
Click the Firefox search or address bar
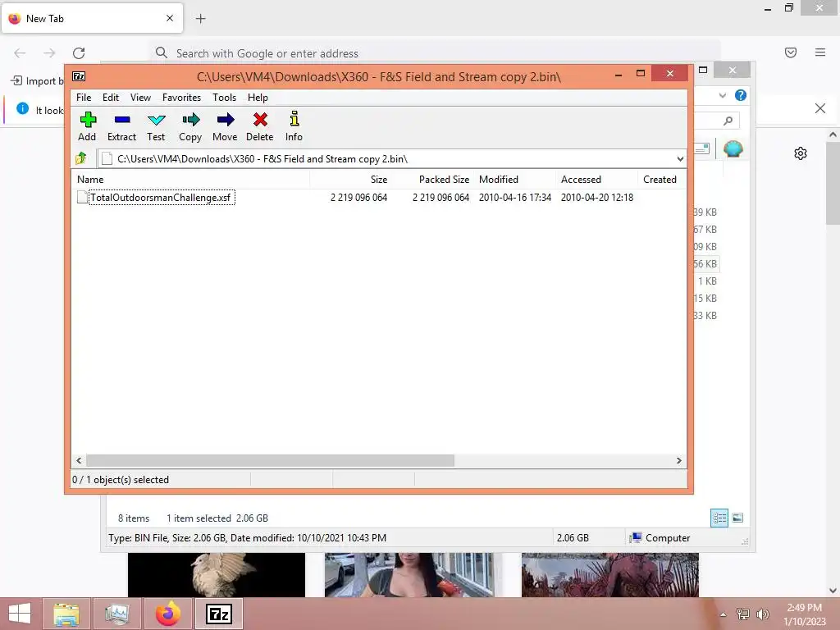(435, 53)
